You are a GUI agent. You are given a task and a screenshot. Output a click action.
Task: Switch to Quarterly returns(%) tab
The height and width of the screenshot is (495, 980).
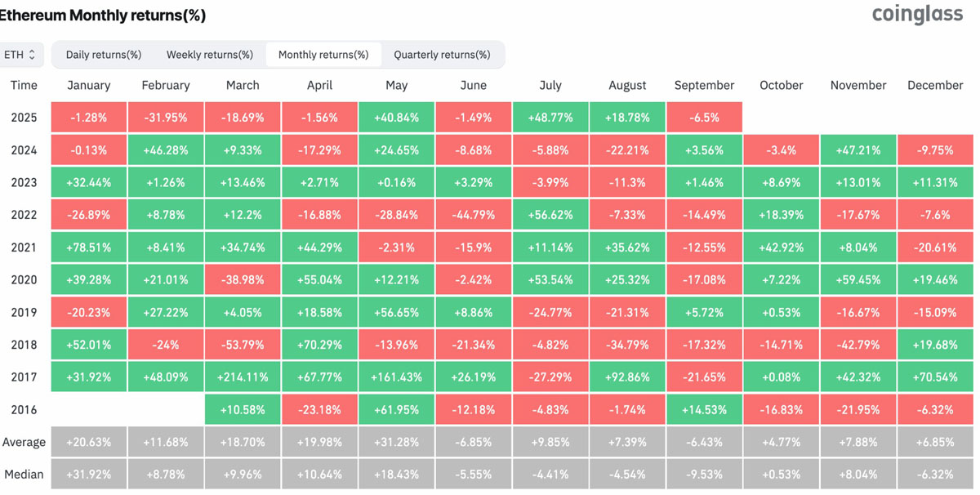pos(442,55)
